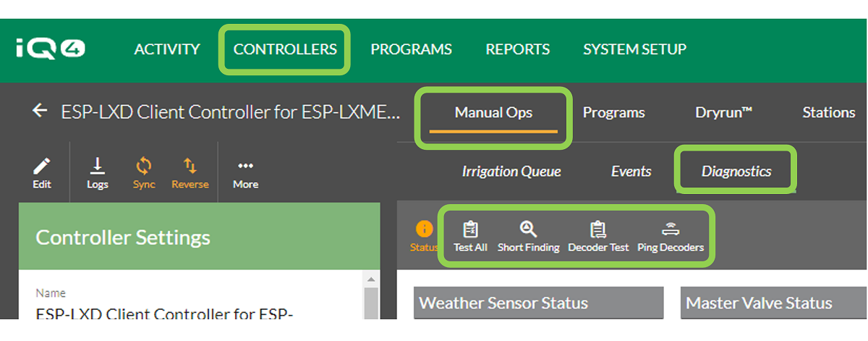
Task: Select the Manual Ops tab
Action: coord(493,112)
